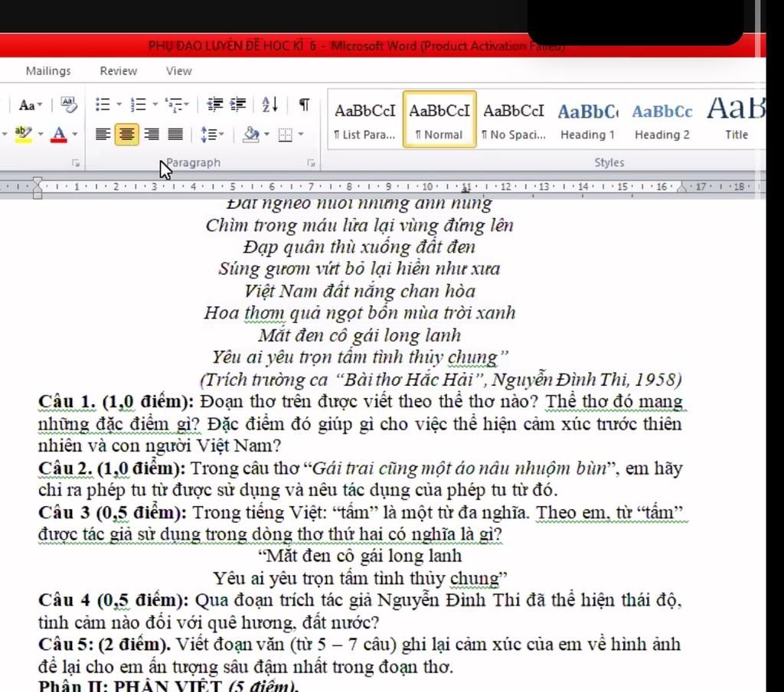The width and height of the screenshot is (784, 692).
Task: Justify the paragraph text
Action: 175,135
